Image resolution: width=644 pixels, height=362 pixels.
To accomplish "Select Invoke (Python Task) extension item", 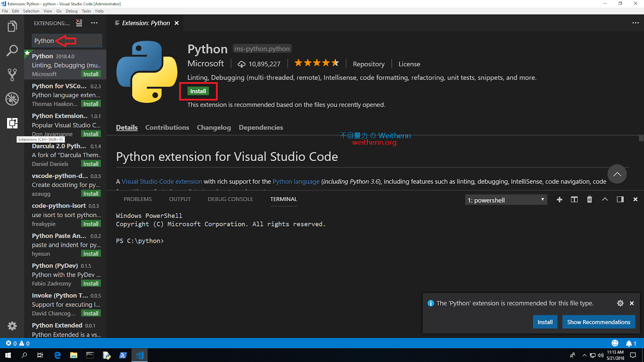I will (x=65, y=304).
